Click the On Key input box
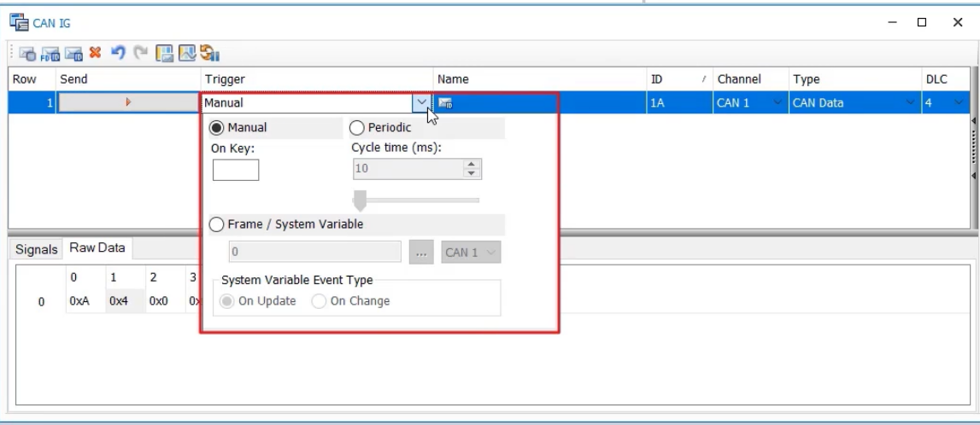The width and height of the screenshot is (980, 425). 236,171
